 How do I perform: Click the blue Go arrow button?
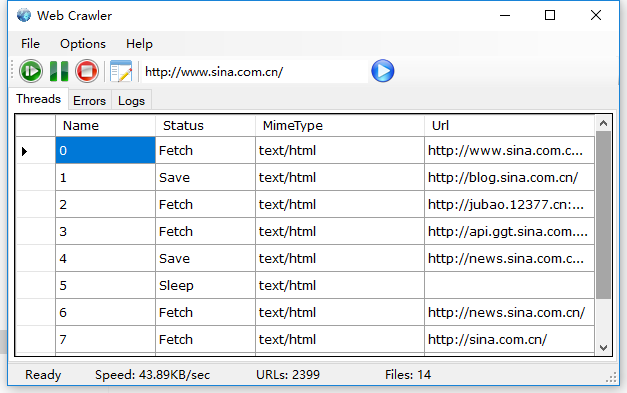pos(383,71)
